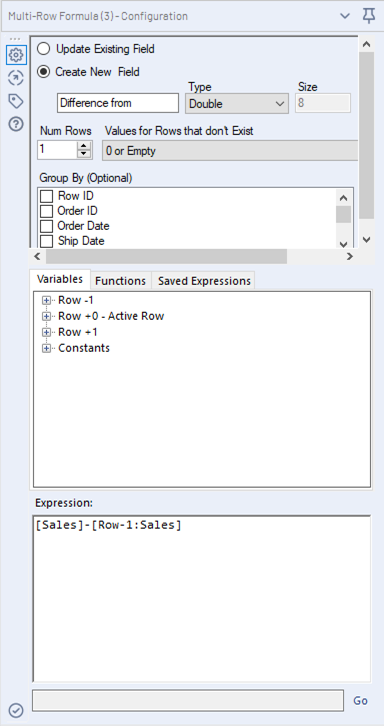
Task: Click the Difference from field name box
Action: (x=118, y=103)
